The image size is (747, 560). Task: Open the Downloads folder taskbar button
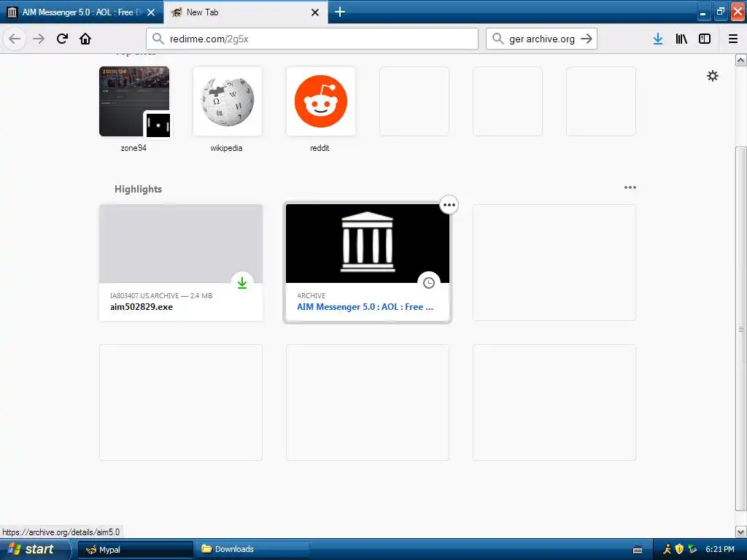[252, 550]
